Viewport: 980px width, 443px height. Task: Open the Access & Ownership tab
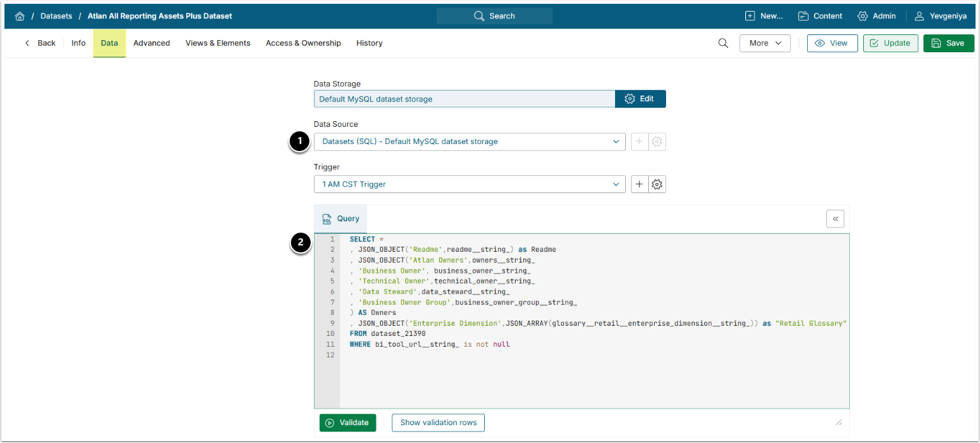click(303, 43)
